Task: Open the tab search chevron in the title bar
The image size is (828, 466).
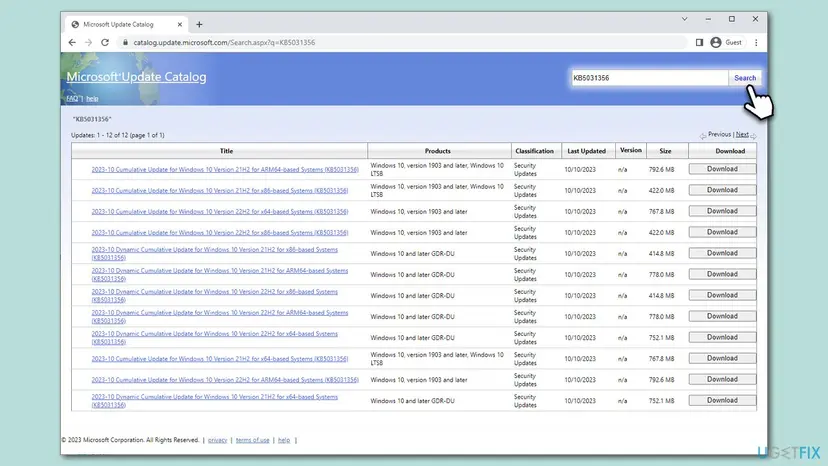Action: (684, 19)
